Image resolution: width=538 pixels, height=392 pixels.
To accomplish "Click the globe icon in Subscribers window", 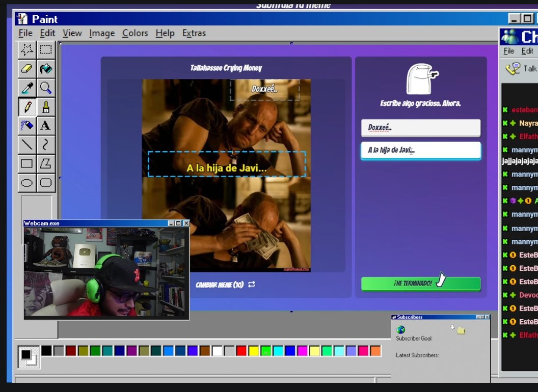I will click(401, 329).
